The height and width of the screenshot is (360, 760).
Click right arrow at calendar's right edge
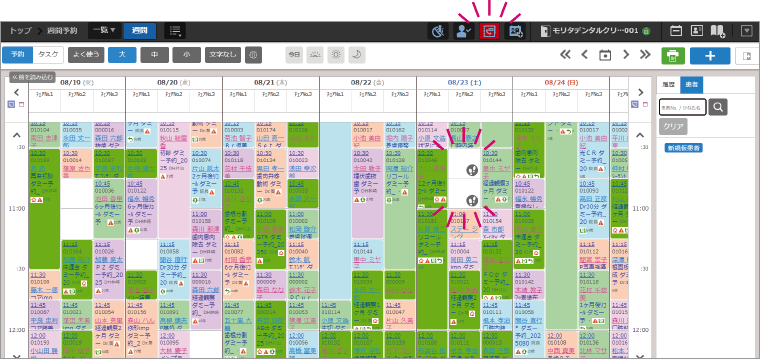tap(641, 92)
